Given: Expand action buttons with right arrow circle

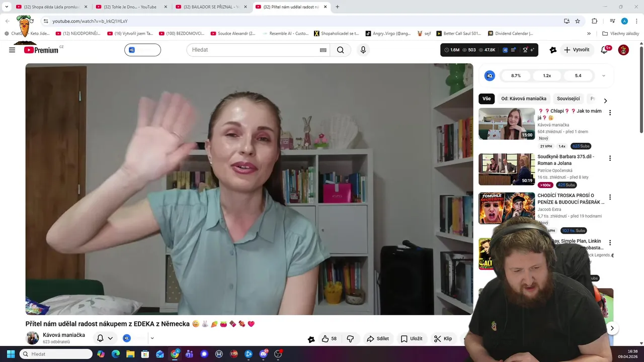Looking at the screenshot, I should coord(612,328).
